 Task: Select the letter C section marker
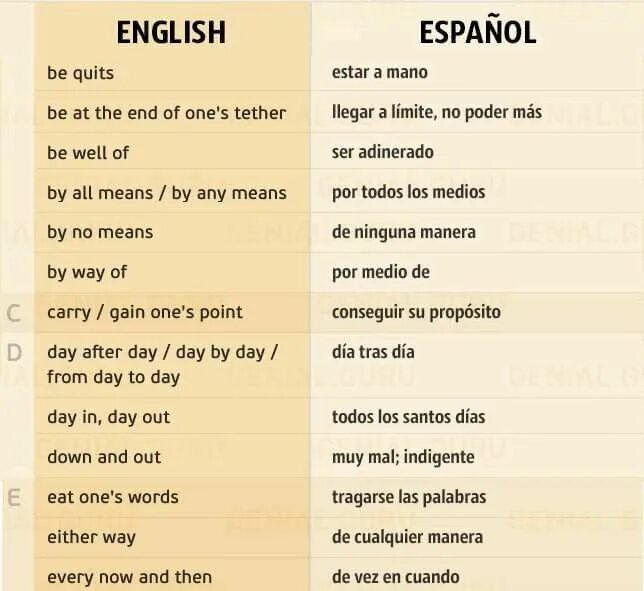pyautogui.click(x=14, y=313)
